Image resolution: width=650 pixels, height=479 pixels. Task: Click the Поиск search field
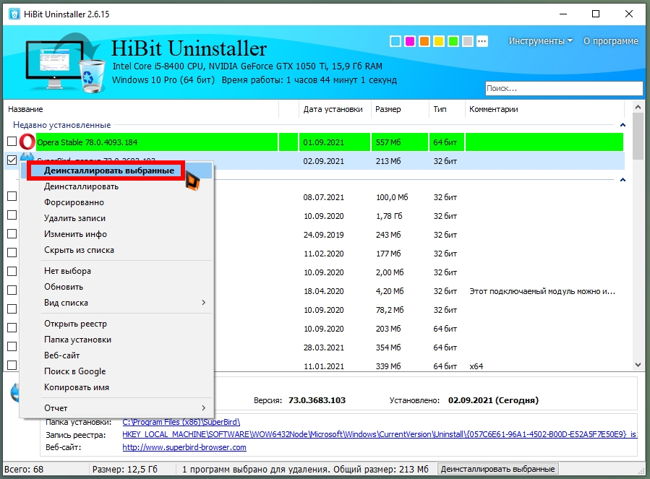coord(564,88)
